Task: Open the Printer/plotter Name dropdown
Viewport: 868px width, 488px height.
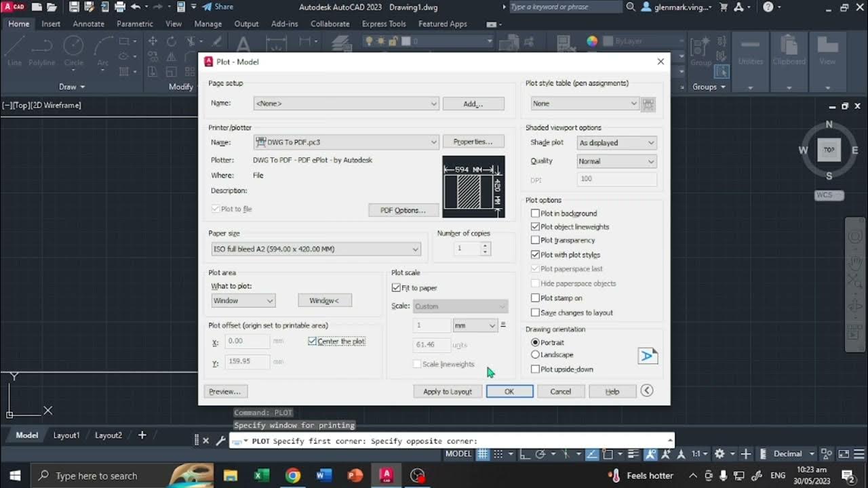Action: [x=347, y=142]
